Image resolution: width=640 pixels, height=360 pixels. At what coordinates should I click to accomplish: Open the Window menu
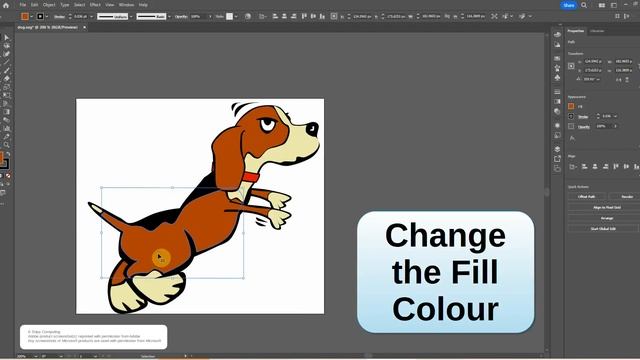pos(127,5)
